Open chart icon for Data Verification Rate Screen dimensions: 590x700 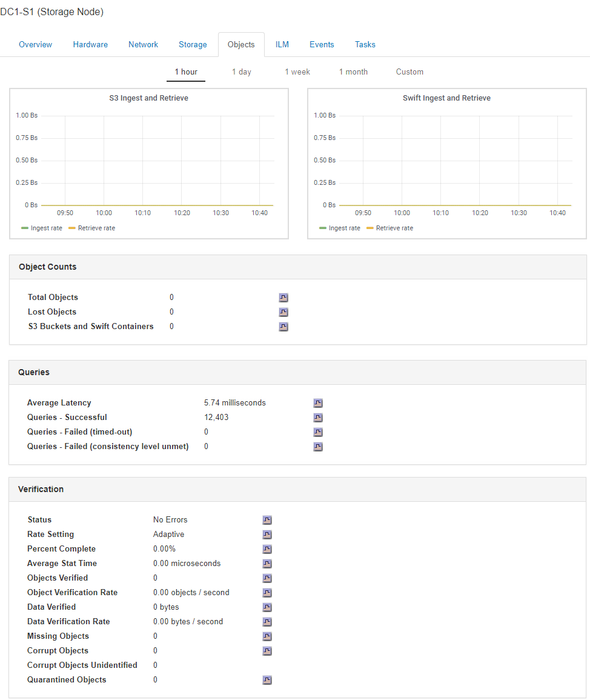tap(267, 622)
